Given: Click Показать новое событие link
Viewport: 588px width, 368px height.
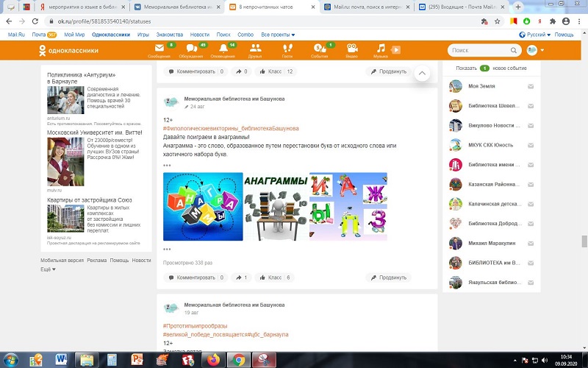Looking at the screenshot, I should 491,68.
